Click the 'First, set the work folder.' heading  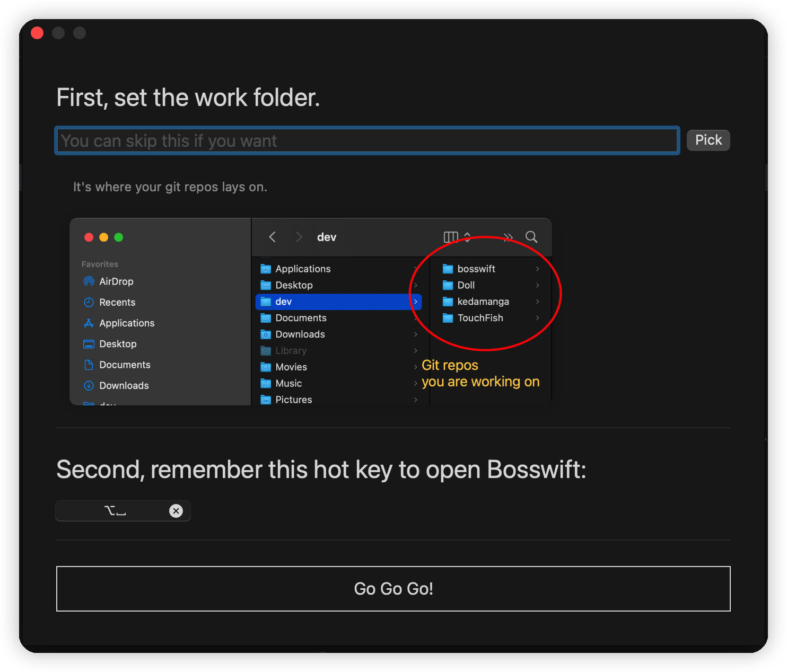(188, 98)
